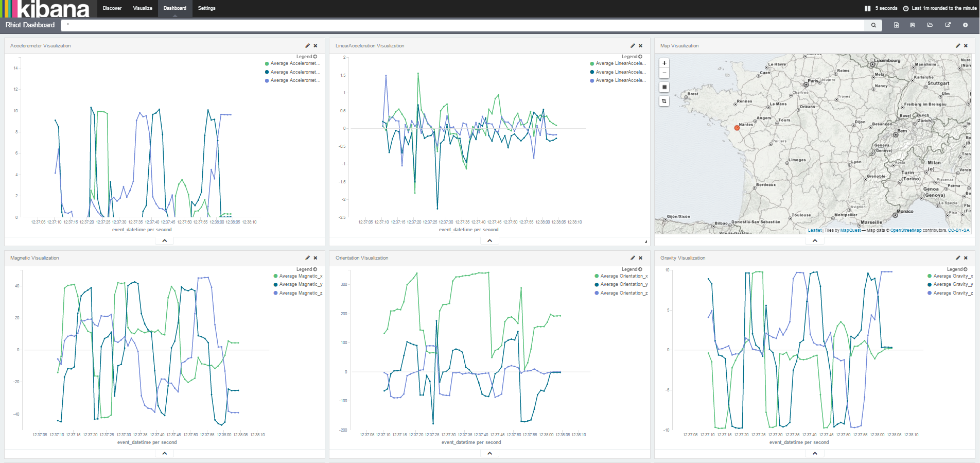The image size is (980, 463).
Task: Add a visualization with the plus icon
Action: click(965, 25)
